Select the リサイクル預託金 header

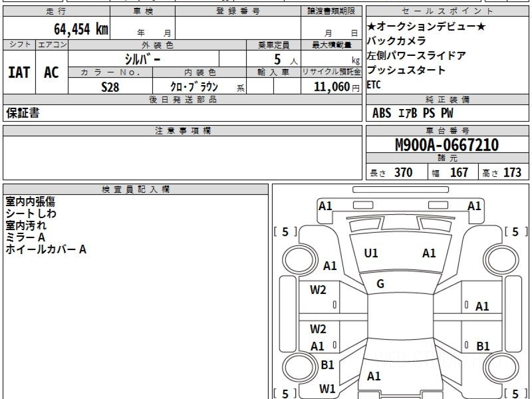331,72
